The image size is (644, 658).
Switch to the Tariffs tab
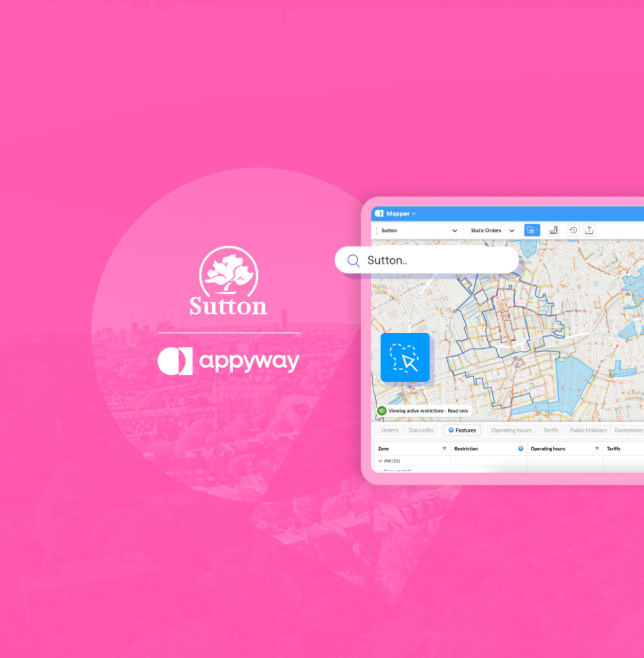(x=550, y=429)
